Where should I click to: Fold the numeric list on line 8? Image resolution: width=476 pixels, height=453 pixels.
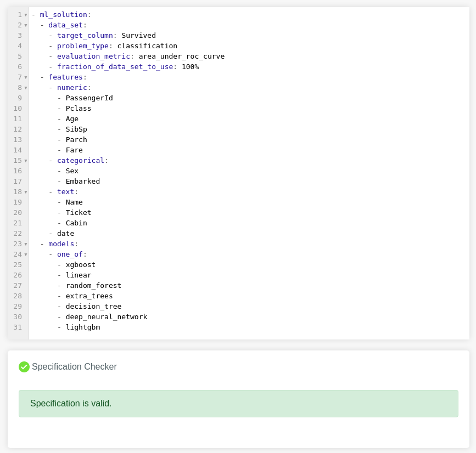point(26,88)
